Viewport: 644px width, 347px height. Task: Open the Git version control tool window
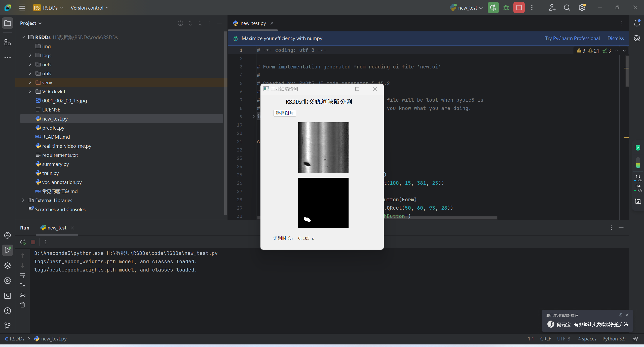[x=8, y=326]
